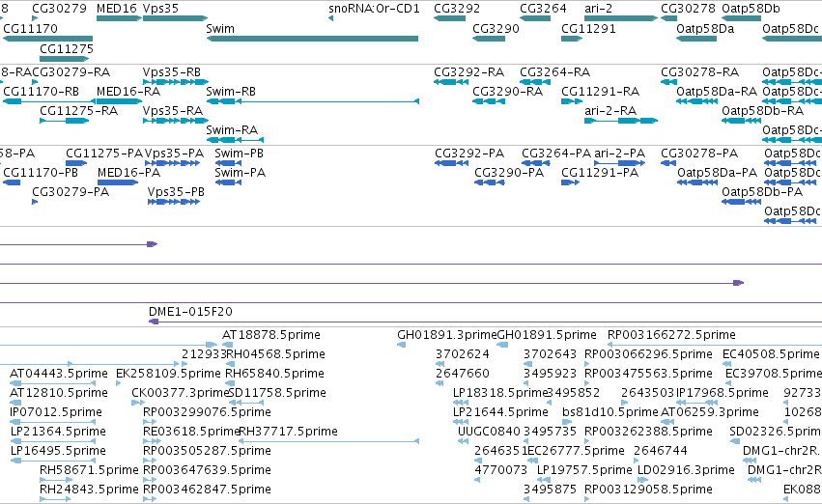Screen dimensions: 822x504
Task: Click the MED16 gene feature
Action: tap(119, 18)
